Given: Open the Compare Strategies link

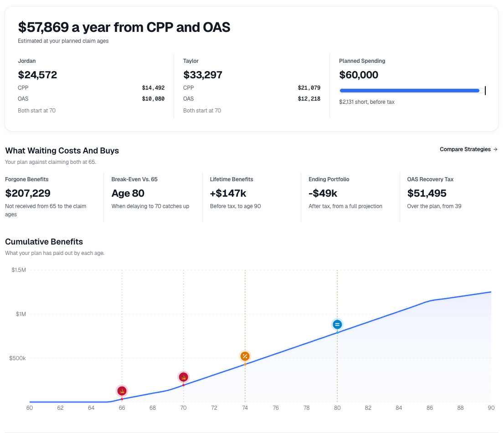Looking at the screenshot, I should point(468,149).
